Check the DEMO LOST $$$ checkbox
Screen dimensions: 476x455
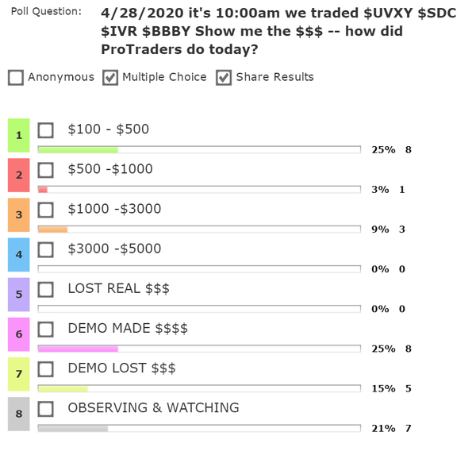[46, 369]
